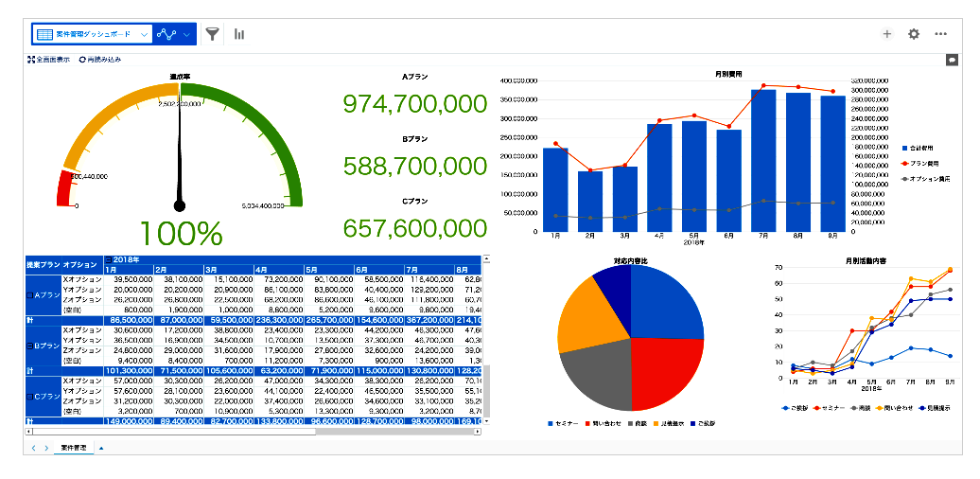The image size is (980, 479).
Task: Click the Bプラン total 588,700,000
Action: [415, 166]
